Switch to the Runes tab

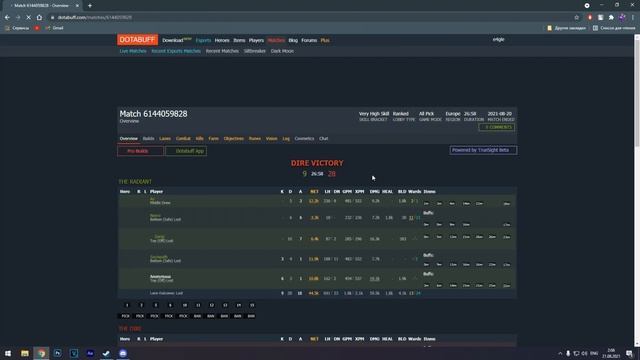(x=255, y=139)
